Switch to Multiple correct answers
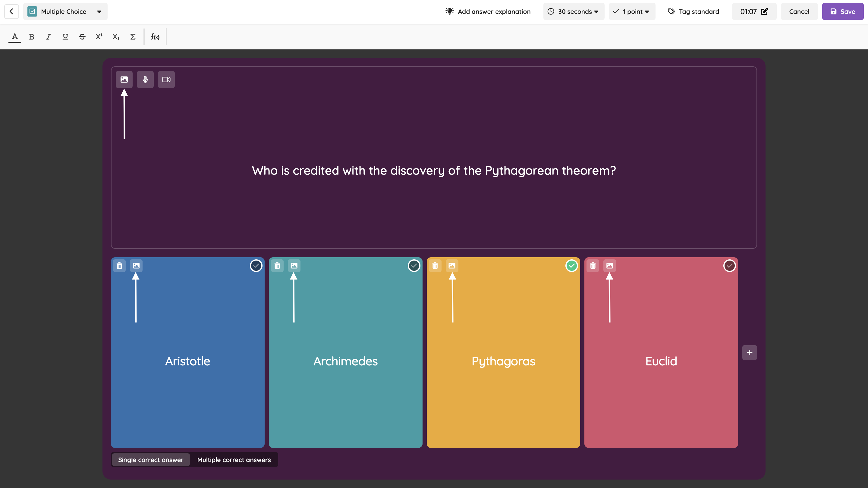This screenshot has width=868, height=488. [234, 460]
